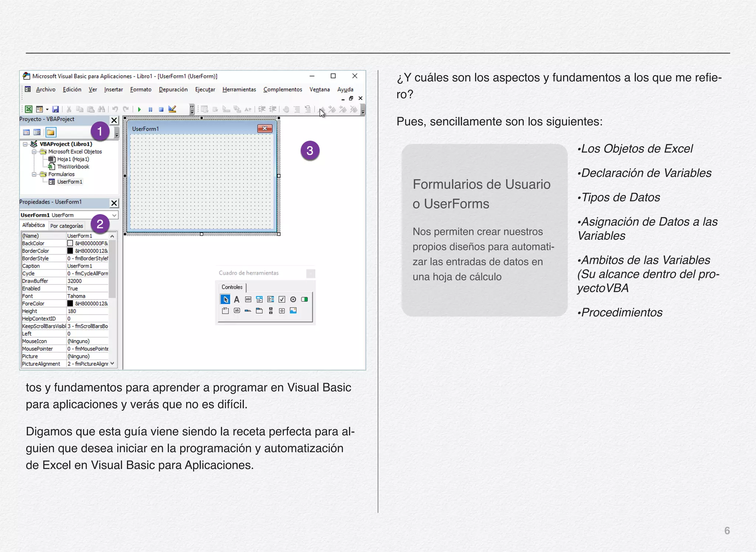Choose the CommandButton control in the toolbox
756x552 pixels.
pos(237,311)
